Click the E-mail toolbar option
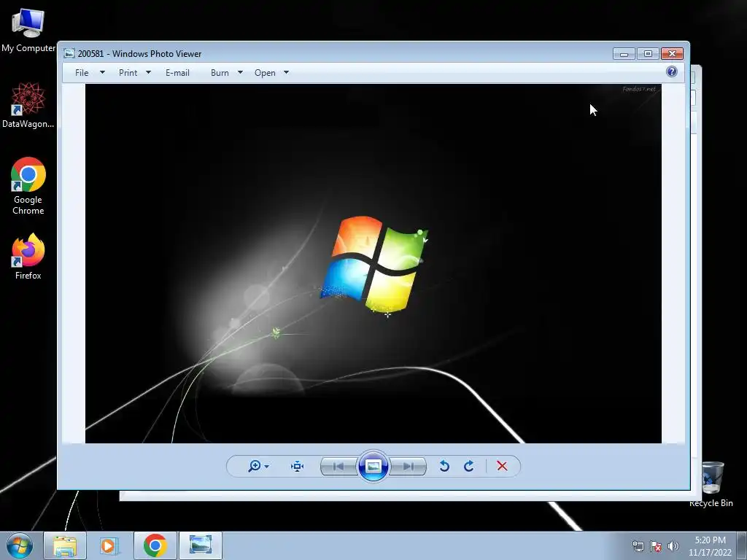Image resolution: width=747 pixels, height=560 pixels. click(177, 73)
